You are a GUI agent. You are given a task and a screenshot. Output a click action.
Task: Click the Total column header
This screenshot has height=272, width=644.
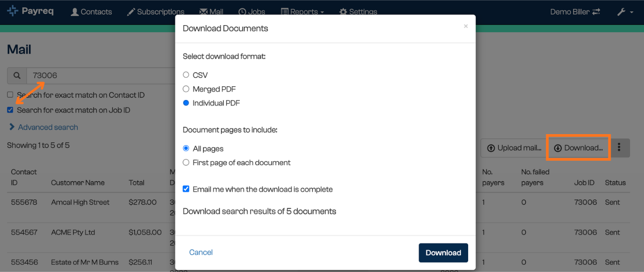(x=137, y=183)
